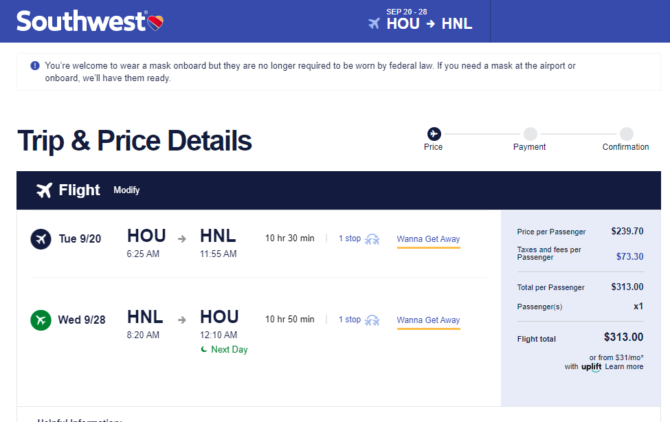Click Learn more about Uplift financing

624,366
